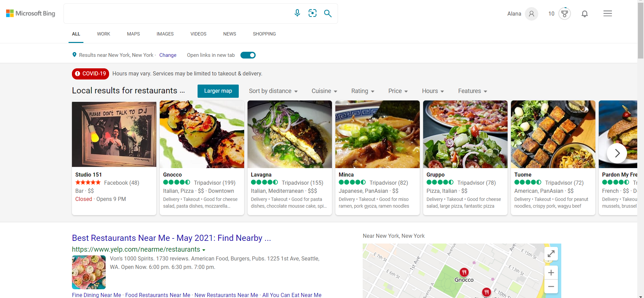Click the COVID-19 alert badge
This screenshot has height=298, width=644.
coord(91,74)
